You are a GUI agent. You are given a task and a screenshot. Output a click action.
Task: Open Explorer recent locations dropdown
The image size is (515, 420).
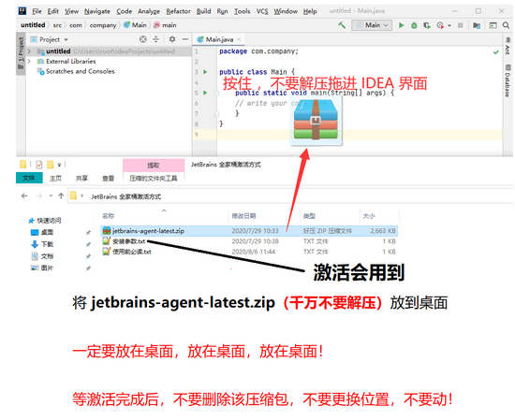(x=51, y=196)
